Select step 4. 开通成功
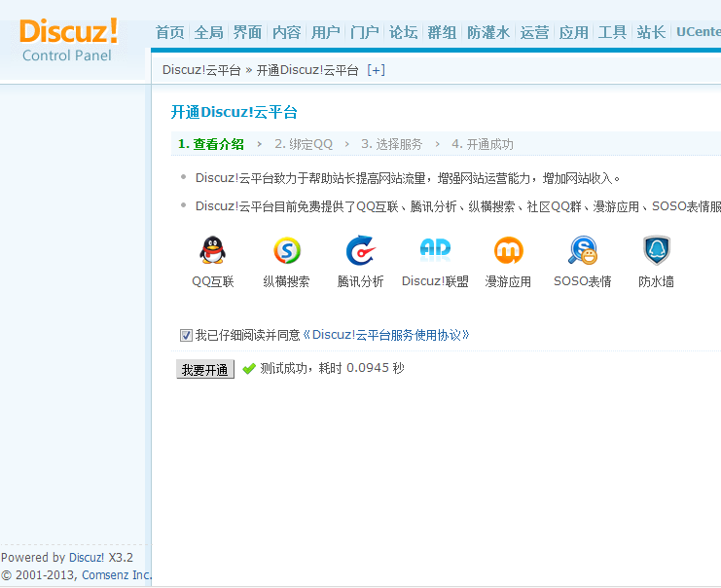 483,144
